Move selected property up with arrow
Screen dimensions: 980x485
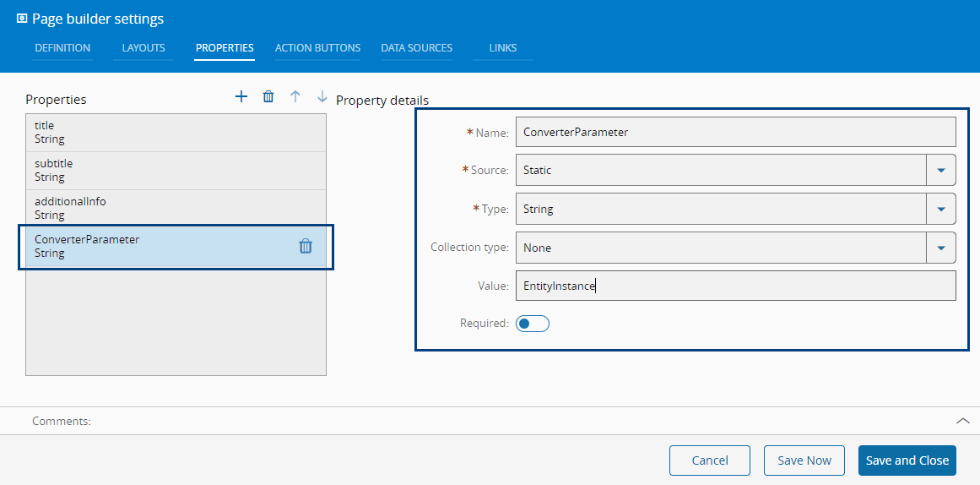point(295,97)
